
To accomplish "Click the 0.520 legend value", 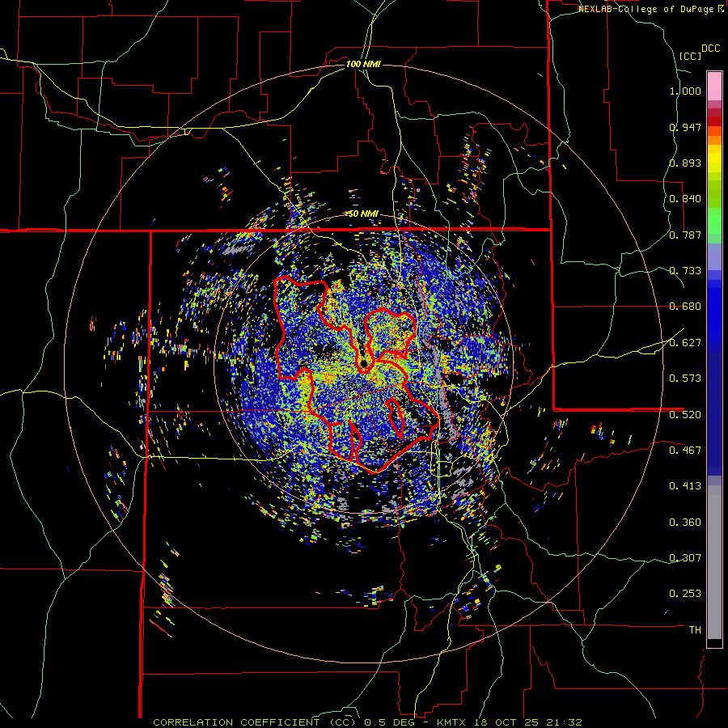I will pyautogui.click(x=685, y=415).
